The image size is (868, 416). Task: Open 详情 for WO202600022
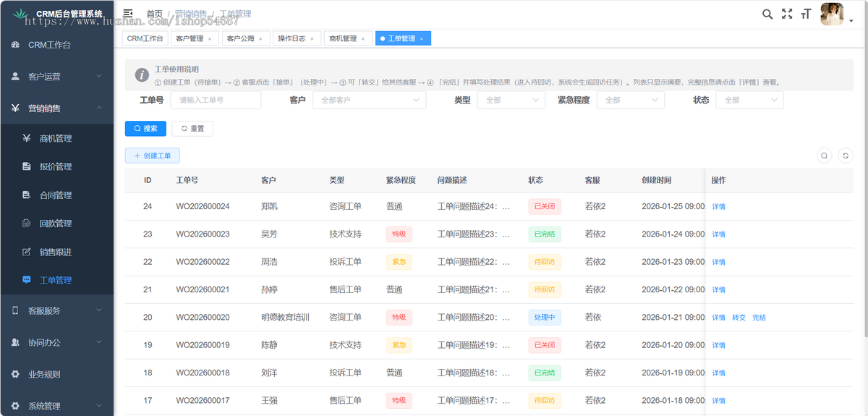(719, 262)
